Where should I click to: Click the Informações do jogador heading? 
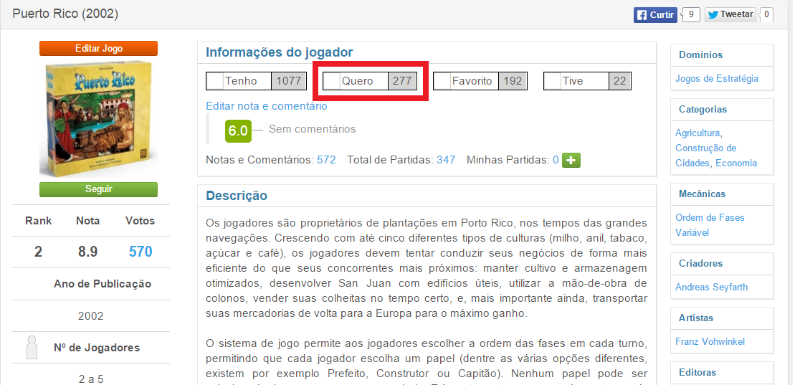pos(279,52)
